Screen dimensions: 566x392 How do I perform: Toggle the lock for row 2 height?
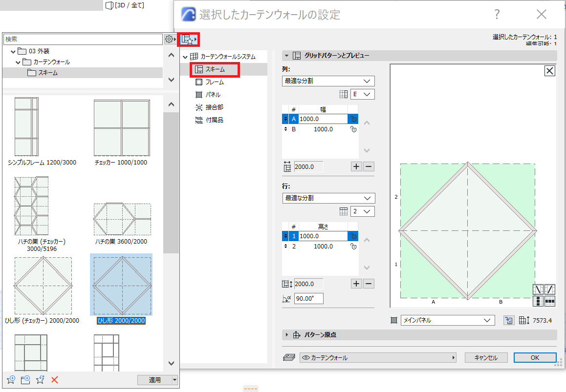(353, 247)
